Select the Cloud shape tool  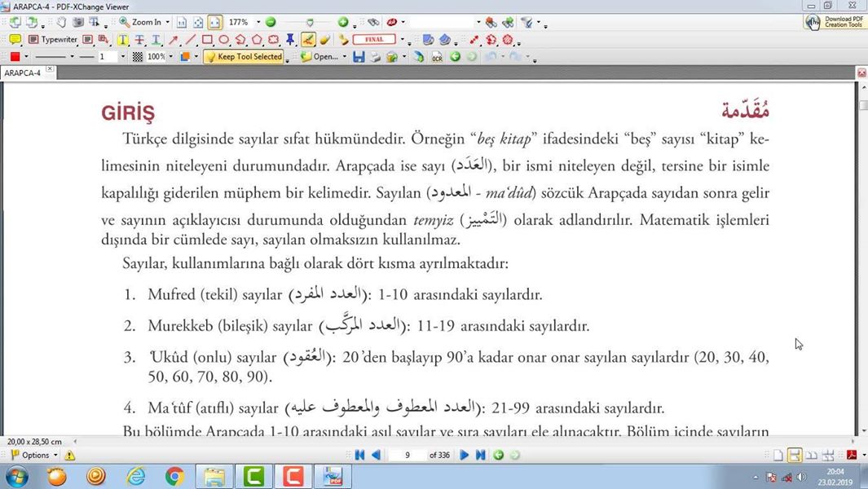click(274, 40)
